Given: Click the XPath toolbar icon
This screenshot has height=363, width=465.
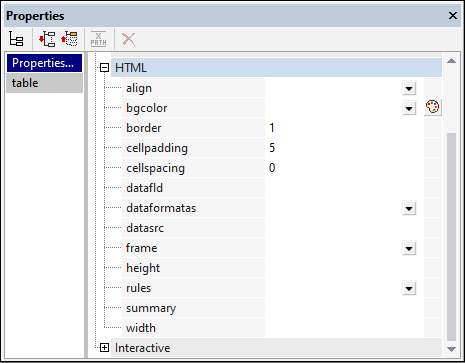Looking at the screenshot, I should click(98, 39).
